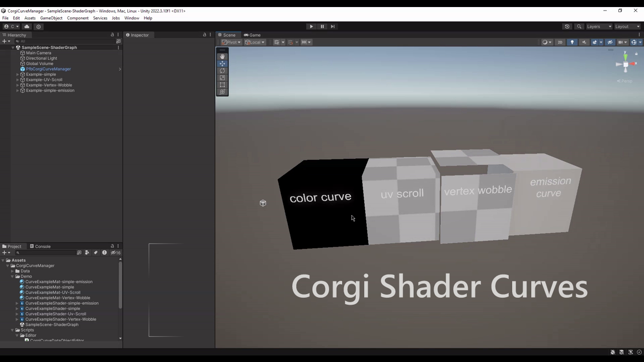
Task: Select the Rect tool in the Scene toolbar
Action: click(222, 85)
